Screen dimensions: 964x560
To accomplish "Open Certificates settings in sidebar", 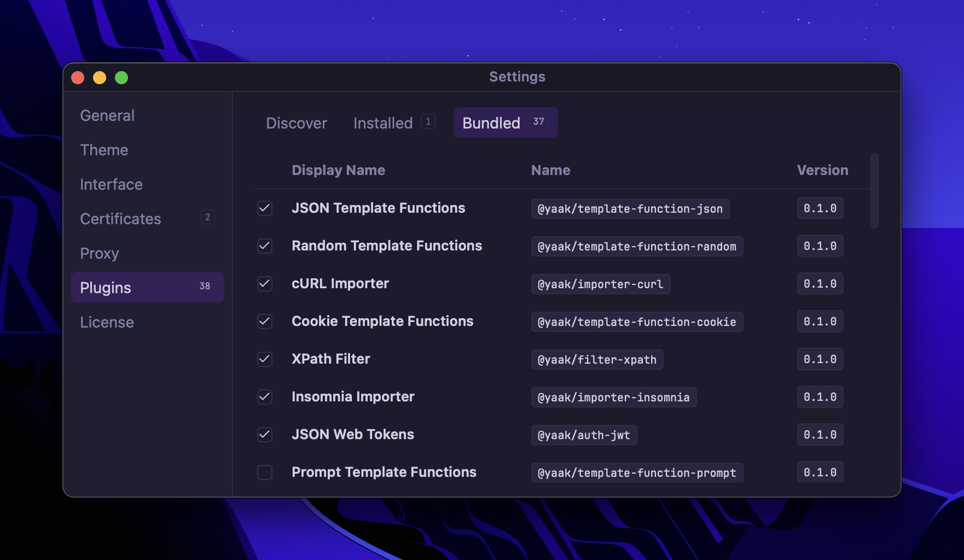I will point(120,219).
